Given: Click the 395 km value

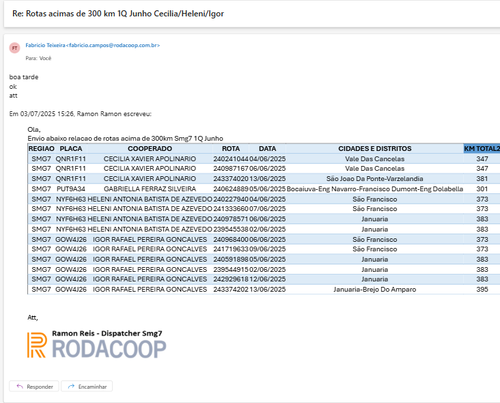Looking at the screenshot, I should pos(482,290).
